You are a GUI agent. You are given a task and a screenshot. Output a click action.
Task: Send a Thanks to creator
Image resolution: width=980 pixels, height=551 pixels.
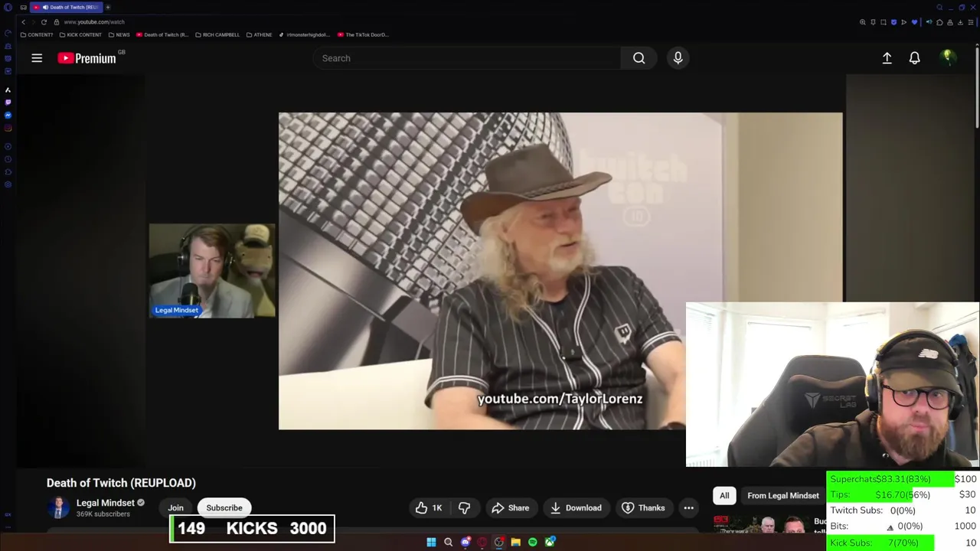643,507
